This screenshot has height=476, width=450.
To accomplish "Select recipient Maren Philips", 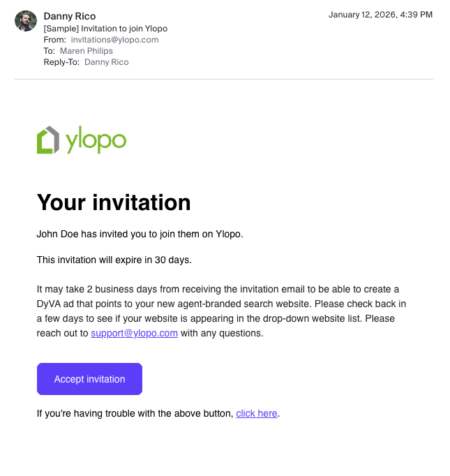I will pyautogui.click(x=87, y=51).
